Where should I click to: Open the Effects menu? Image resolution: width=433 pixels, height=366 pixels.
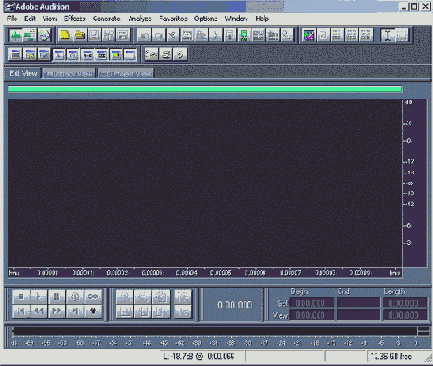tap(75, 19)
